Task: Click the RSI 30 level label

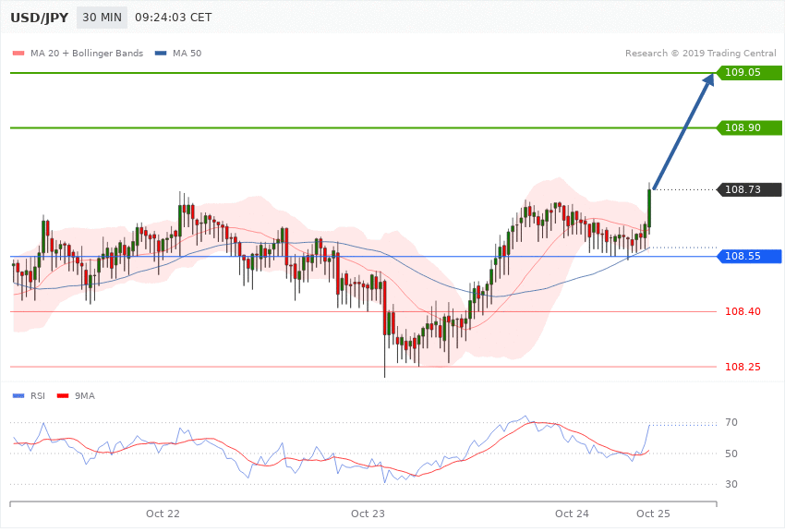Action: click(x=731, y=484)
